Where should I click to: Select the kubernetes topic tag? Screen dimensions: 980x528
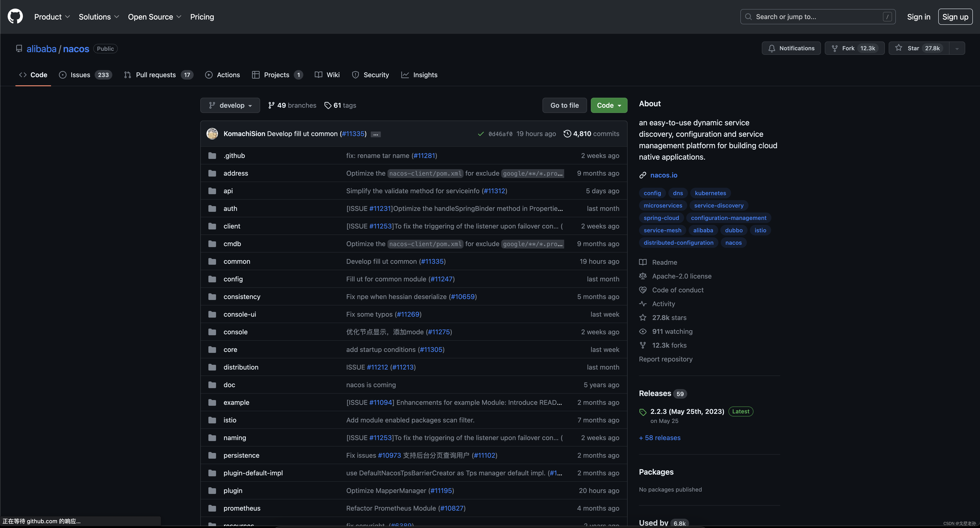[x=710, y=193]
